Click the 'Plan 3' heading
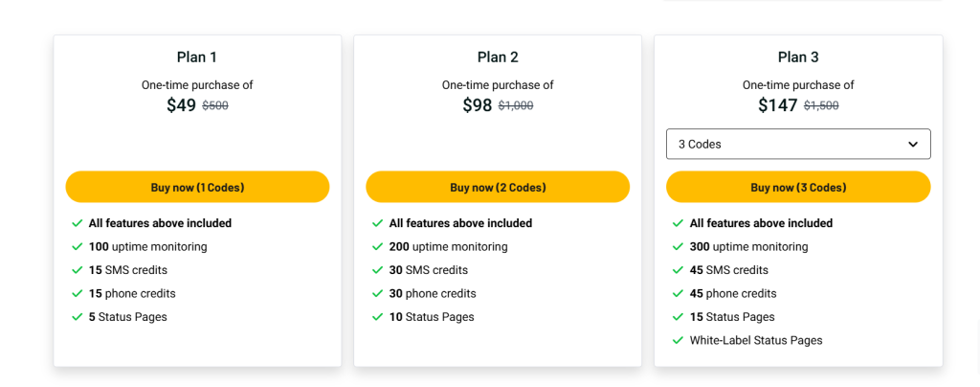The image size is (980, 387). 798,57
